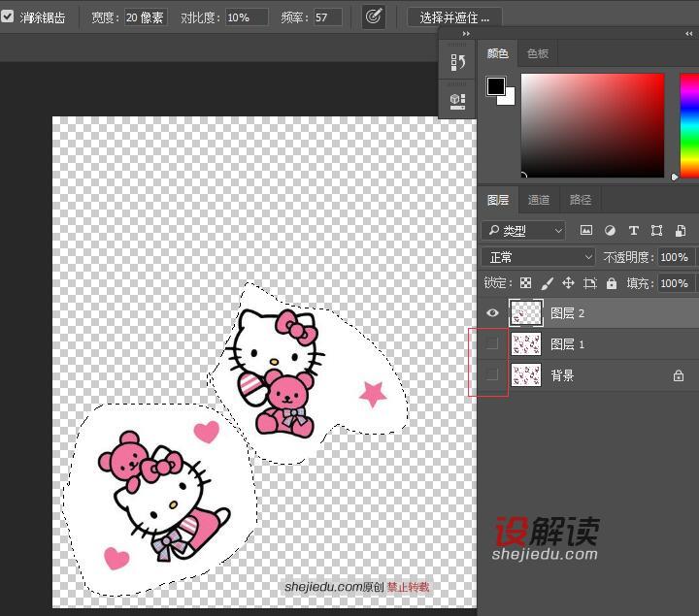The height and width of the screenshot is (616, 699).
Task: Open the History panel icon
Action: 458,63
